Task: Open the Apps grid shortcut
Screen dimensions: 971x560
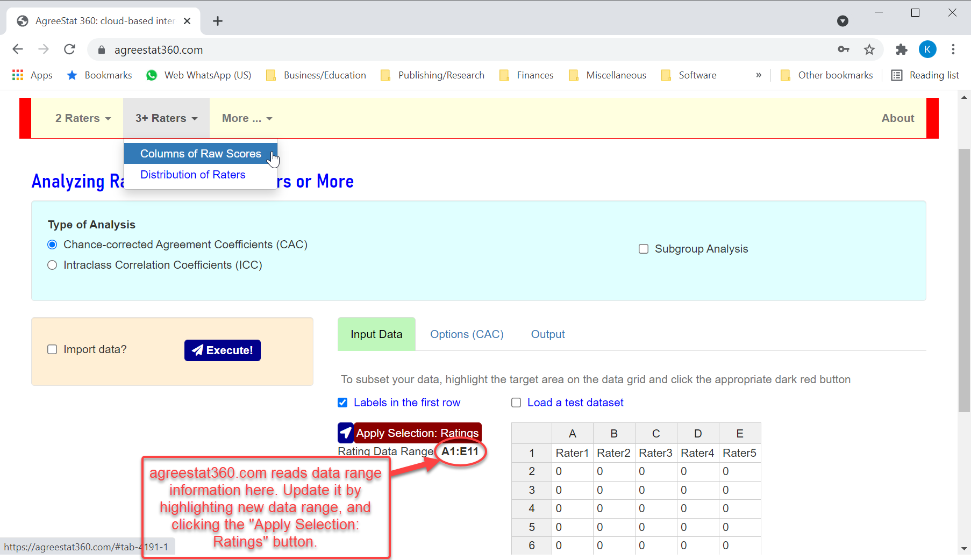Action: pyautogui.click(x=32, y=75)
